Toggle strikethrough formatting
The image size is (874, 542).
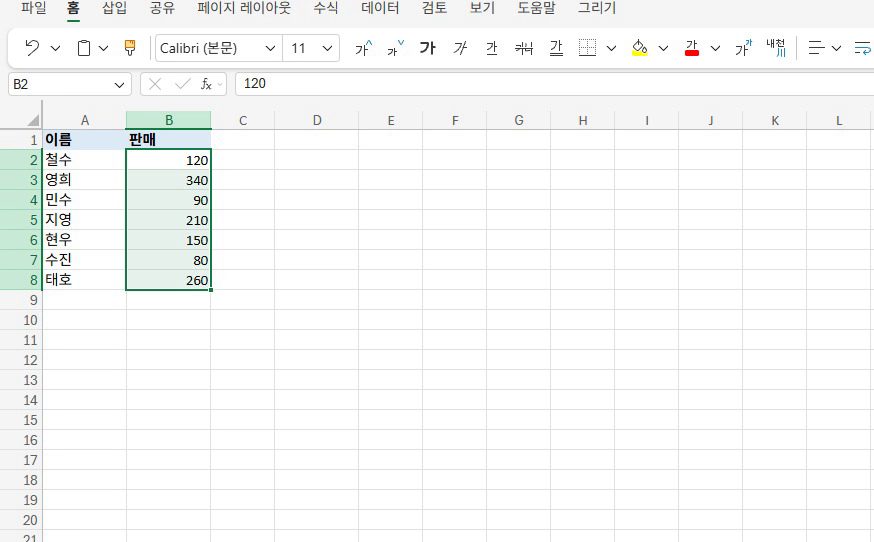[524, 49]
